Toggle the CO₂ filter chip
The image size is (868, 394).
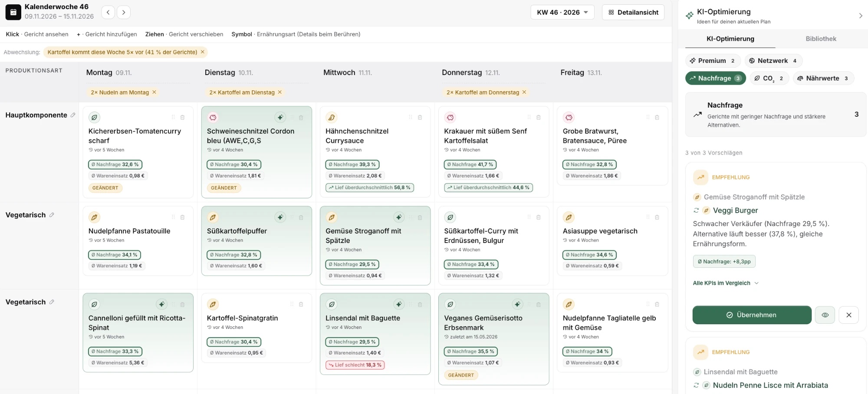coord(769,79)
